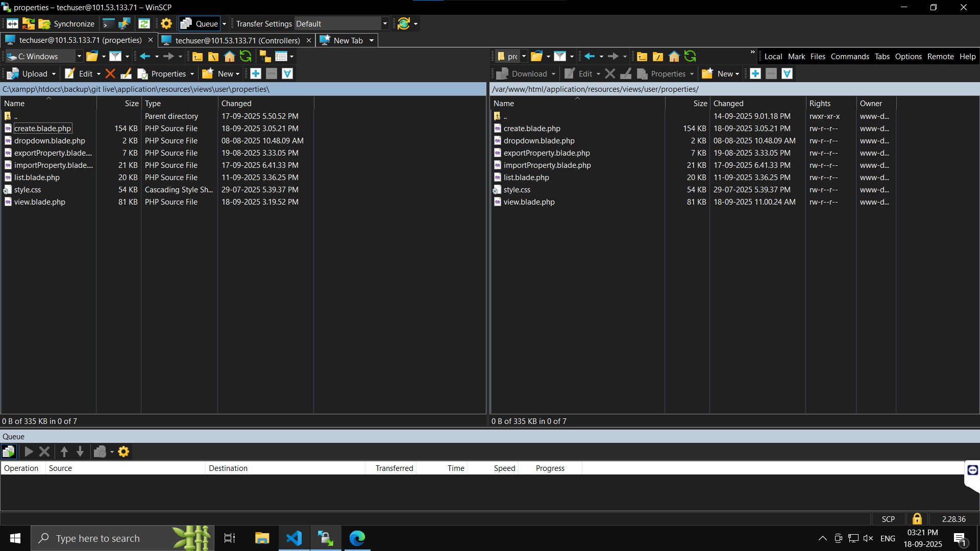This screenshot has width=980, height=551.
Task: Go to local home directory
Action: 230,57
